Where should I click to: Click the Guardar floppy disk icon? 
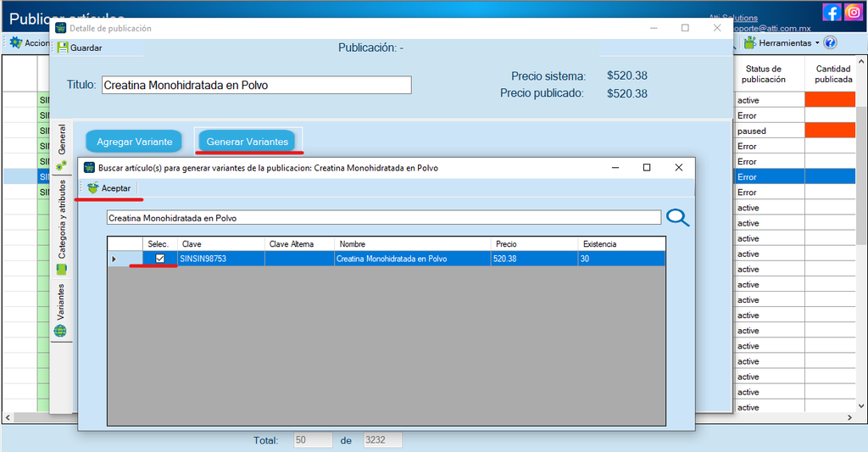pos(63,47)
